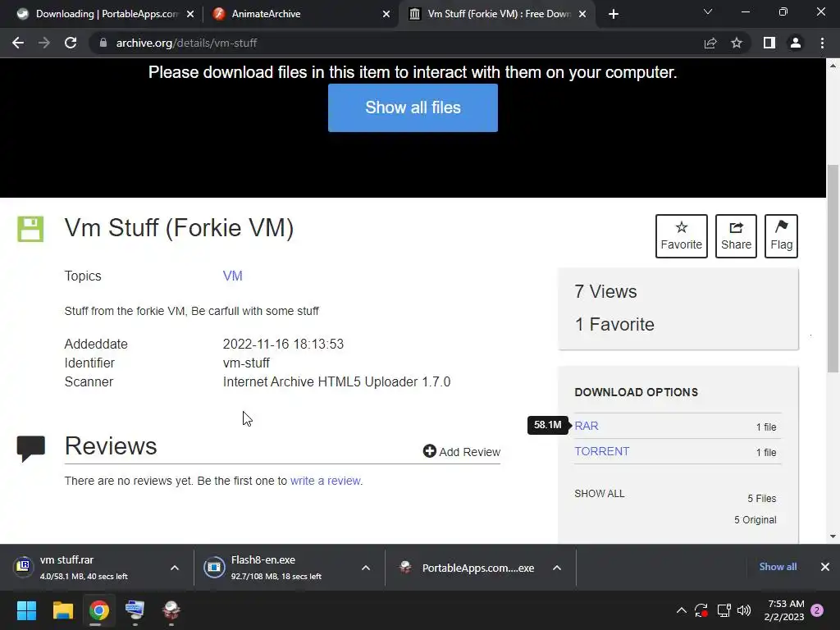Viewport: 840px width, 630px height.
Task: Click the Reviews speech bubble icon
Action: (x=30, y=449)
